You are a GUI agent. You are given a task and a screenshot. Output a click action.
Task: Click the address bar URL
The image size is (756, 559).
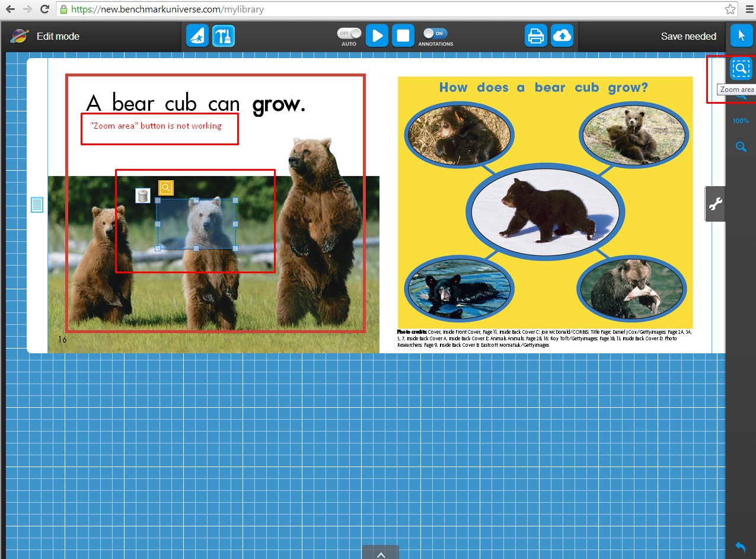(167, 9)
